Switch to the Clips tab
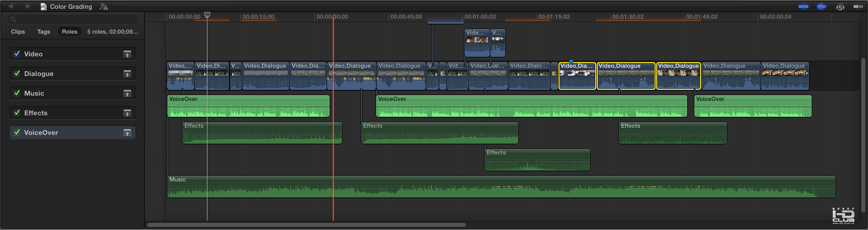The width and height of the screenshot is (868, 230). pos(18,32)
